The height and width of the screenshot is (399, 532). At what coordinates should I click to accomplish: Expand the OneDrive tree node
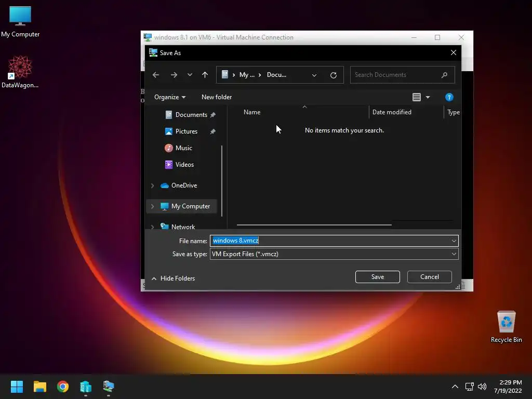[152, 185]
